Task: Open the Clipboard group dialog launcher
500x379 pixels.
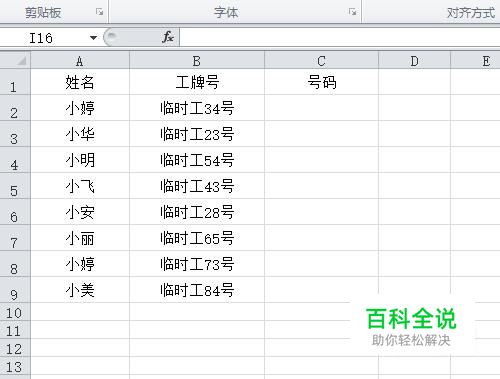Action: click(99, 12)
